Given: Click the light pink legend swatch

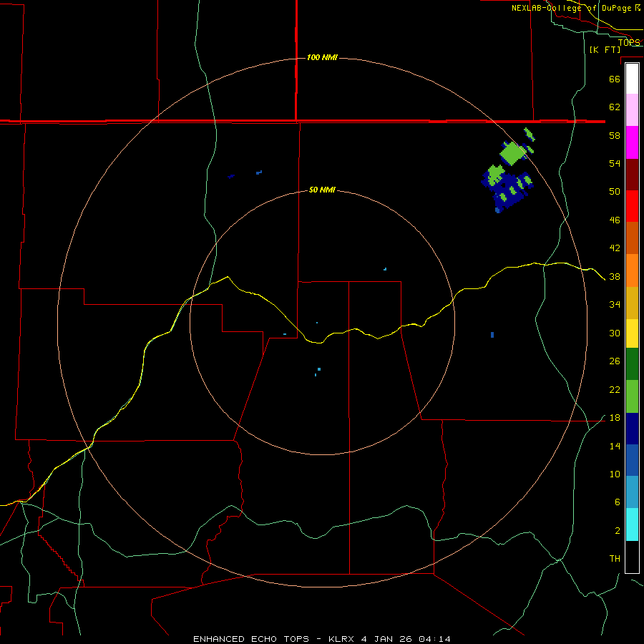Looking at the screenshot, I should (632, 110).
